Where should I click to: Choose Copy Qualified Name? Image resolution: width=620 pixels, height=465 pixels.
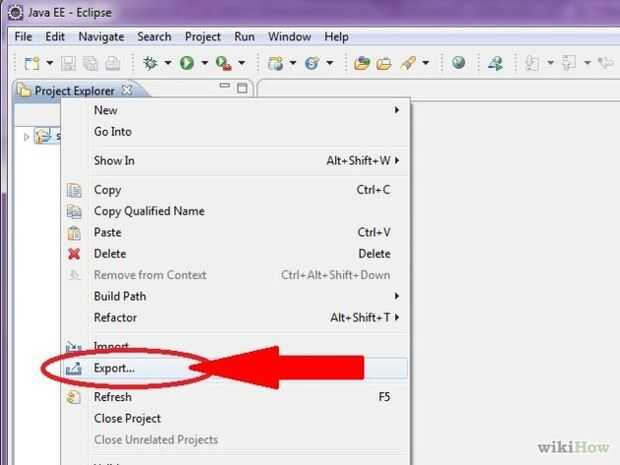235,211
